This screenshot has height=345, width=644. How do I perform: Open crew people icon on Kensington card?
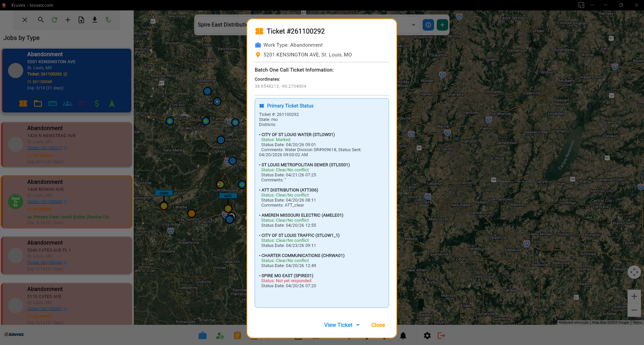click(68, 103)
